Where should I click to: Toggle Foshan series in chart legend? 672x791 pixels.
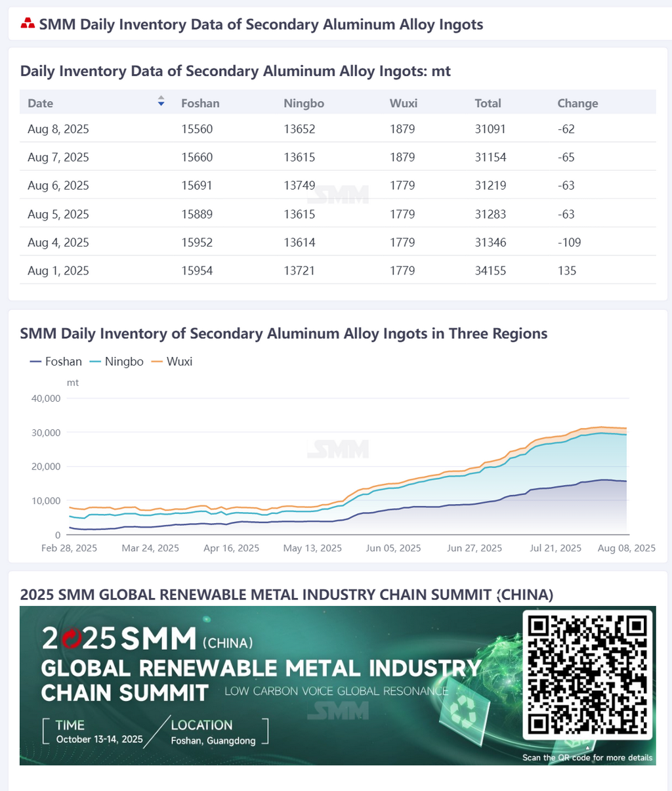point(56,362)
